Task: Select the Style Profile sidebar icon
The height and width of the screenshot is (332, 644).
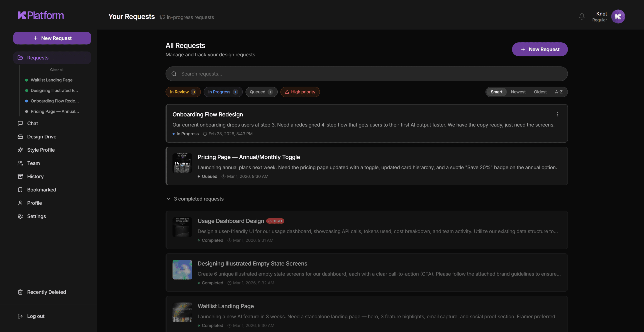Action: (20, 150)
